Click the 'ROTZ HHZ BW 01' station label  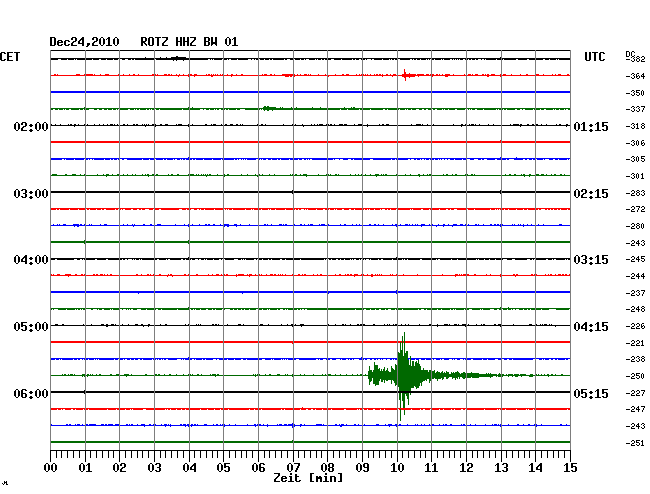coord(189,42)
